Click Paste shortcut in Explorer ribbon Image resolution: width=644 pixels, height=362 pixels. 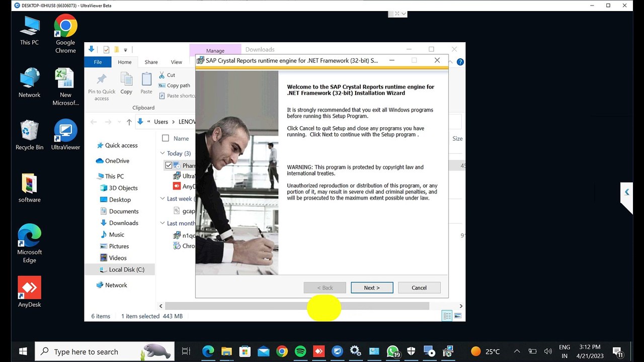[x=177, y=96]
